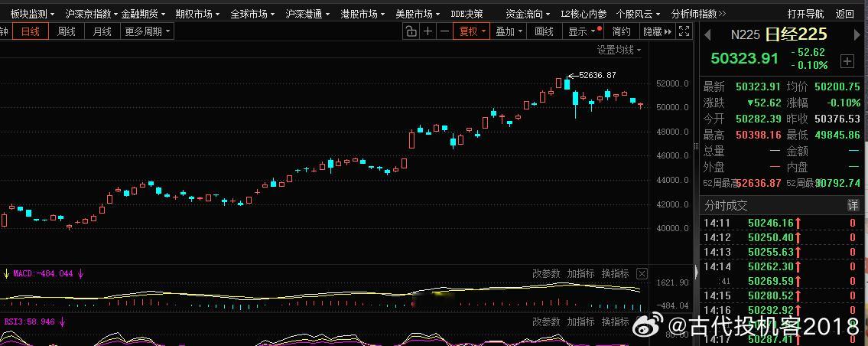Switch to 月线 monthly chart tab
This screenshot has width=868, height=346.
click(102, 31)
